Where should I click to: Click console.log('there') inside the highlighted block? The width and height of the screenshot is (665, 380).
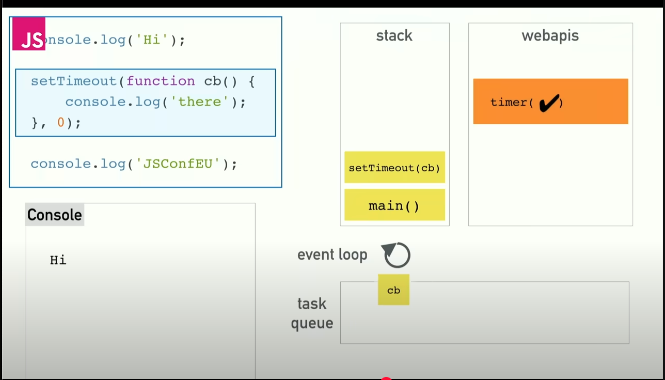click(155, 102)
